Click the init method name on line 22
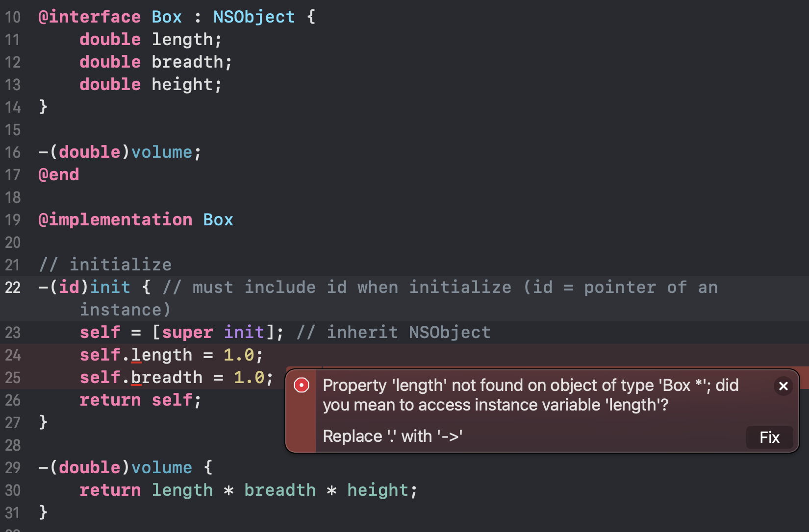This screenshot has height=532, width=809. (x=110, y=288)
